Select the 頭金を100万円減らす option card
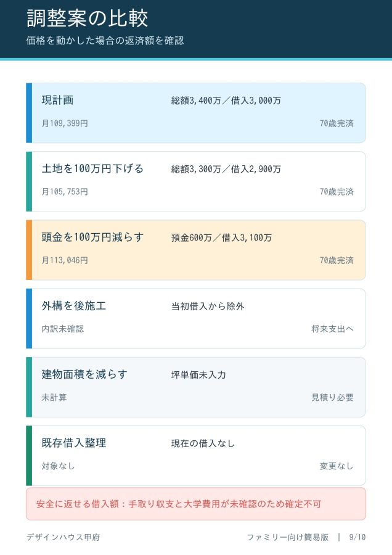This screenshot has width=392, height=555. [195, 250]
